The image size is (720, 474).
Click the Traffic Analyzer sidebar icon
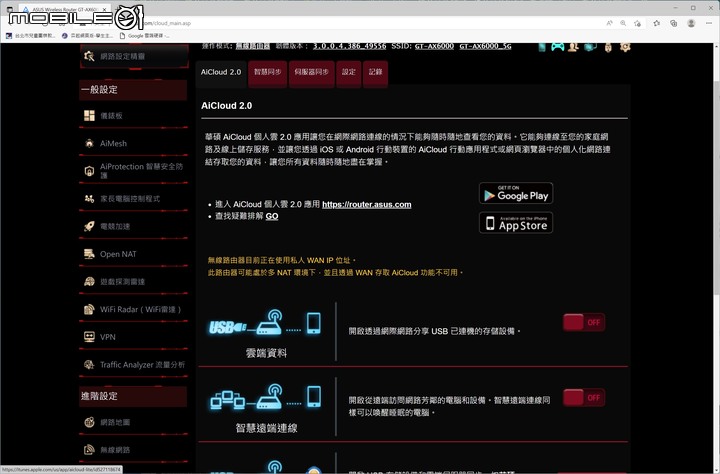pyautogui.click(x=89, y=365)
